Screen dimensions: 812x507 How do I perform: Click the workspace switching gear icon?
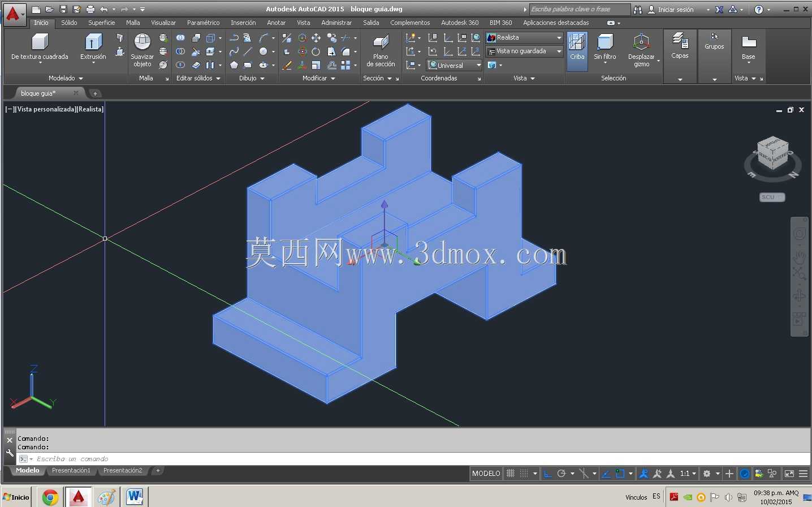[x=706, y=474]
